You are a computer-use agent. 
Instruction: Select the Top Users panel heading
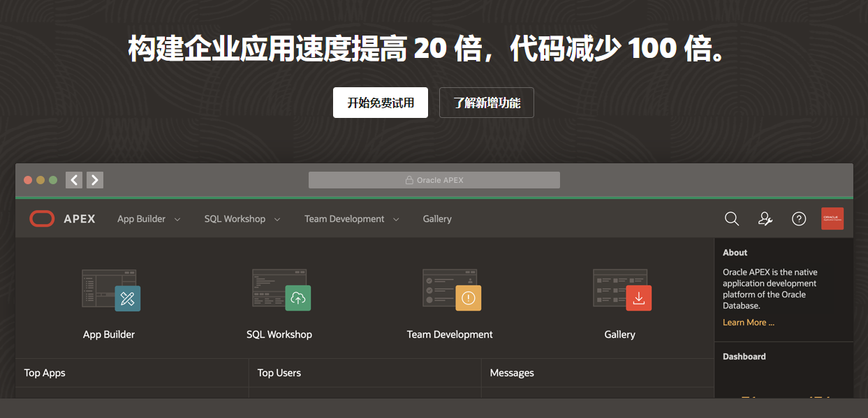point(279,373)
